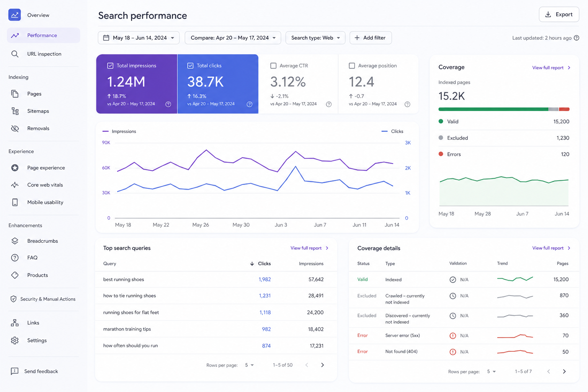Click the Pages document icon
The width and height of the screenshot is (588, 392).
(x=15, y=94)
